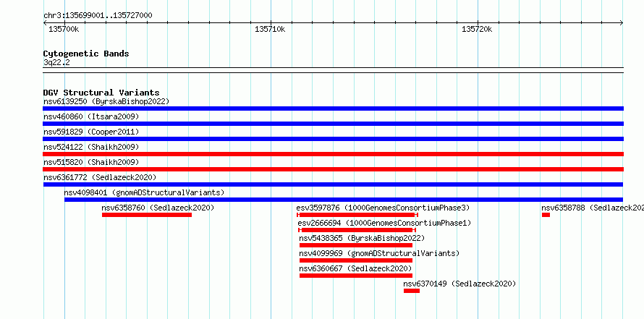Select the blue bar under nsv591829
This screenshot has width=644, height=319.
tap(333, 139)
